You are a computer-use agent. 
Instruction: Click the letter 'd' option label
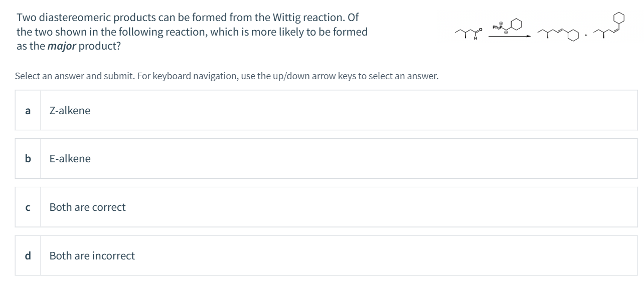[28, 255]
